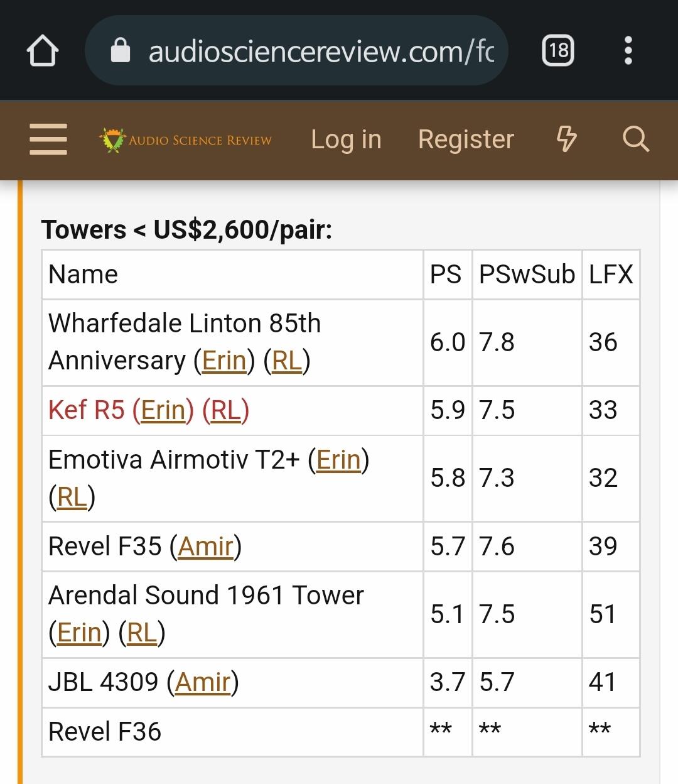Open Amir's review link for JBL 4309
This screenshot has width=678, height=784.
click(x=203, y=682)
